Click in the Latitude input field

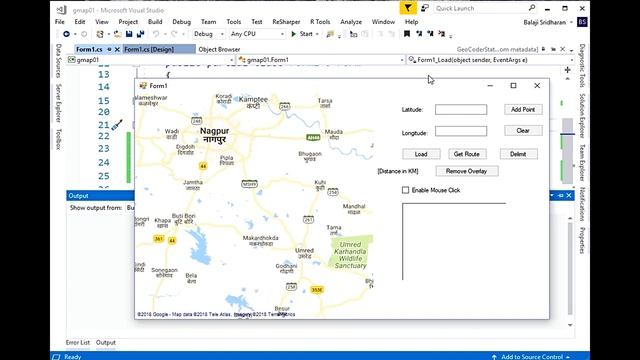(x=461, y=109)
